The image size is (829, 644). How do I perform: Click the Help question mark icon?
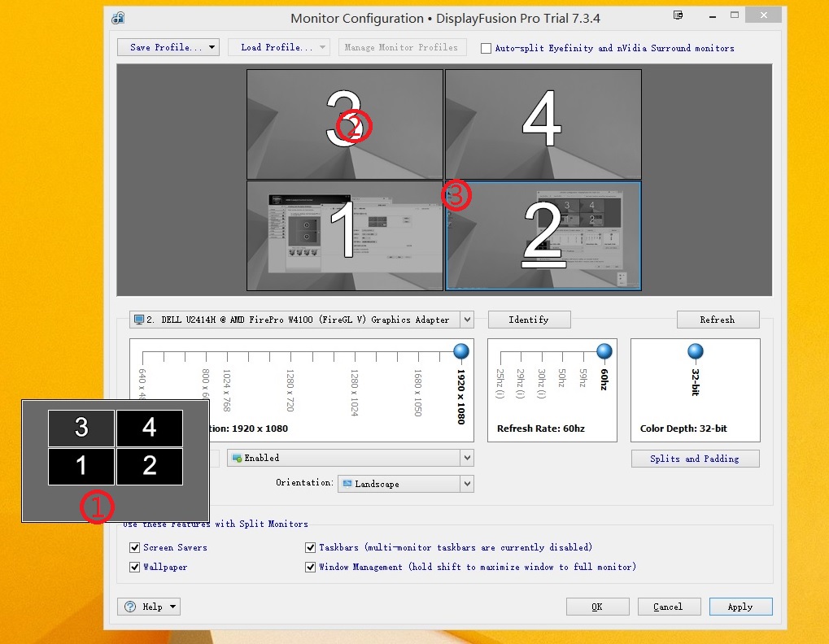pyautogui.click(x=130, y=607)
